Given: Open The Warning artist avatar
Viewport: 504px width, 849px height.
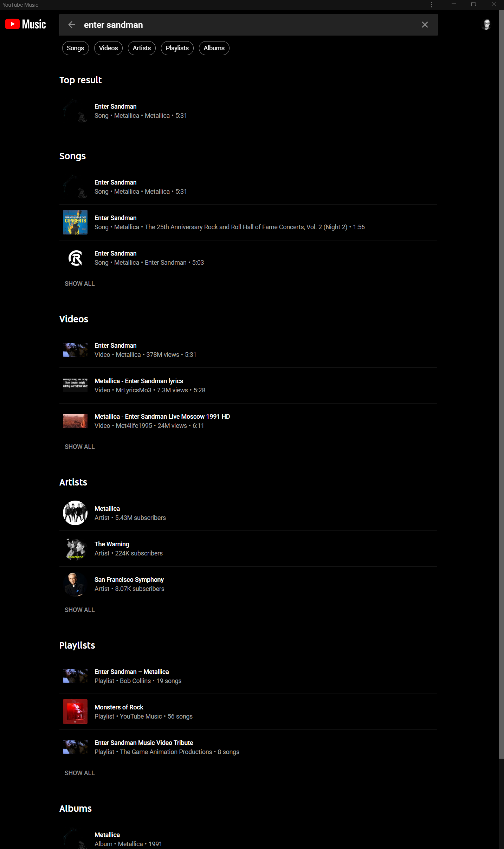Looking at the screenshot, I should (x=75, y=548).
